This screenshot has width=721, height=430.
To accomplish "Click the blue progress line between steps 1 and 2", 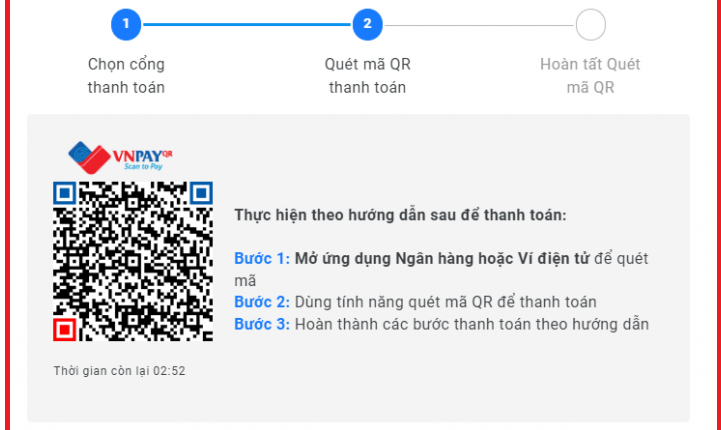I will [x=247, y=25].
